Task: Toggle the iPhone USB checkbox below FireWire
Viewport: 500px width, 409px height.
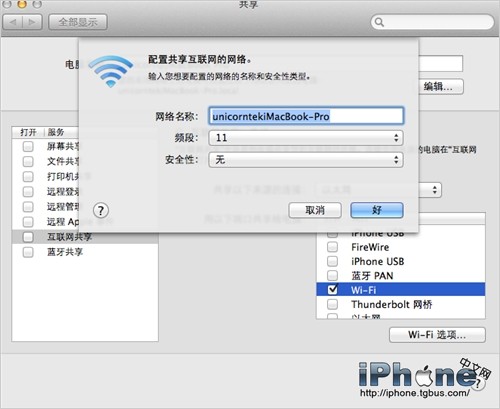Action: (332, 261)
